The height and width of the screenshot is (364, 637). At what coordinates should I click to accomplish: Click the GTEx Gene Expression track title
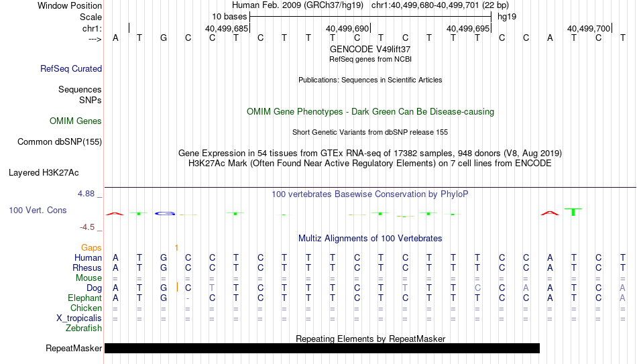tap(370, 153)
